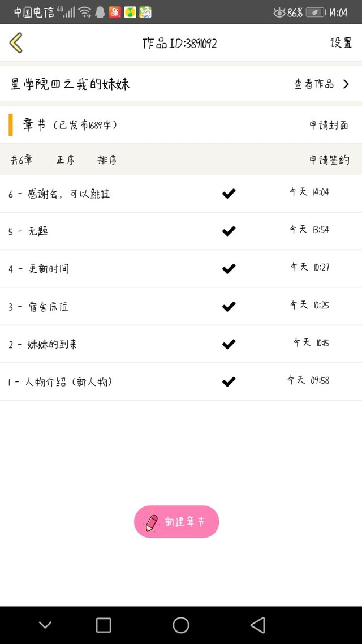Tap the Android home circle icon
Viewport: 362px width, 644px height.
[x=180, y=625]
